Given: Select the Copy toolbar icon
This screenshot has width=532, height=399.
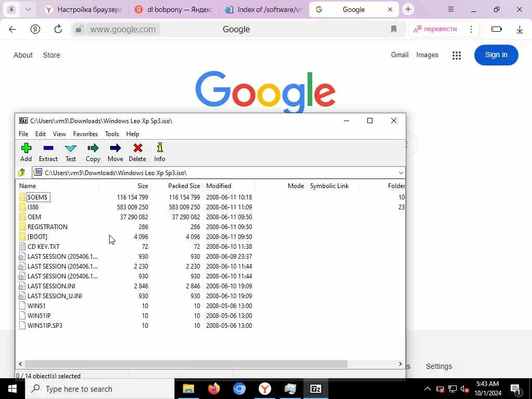Looking at the screenshot, I should click(x=92, y=148).
